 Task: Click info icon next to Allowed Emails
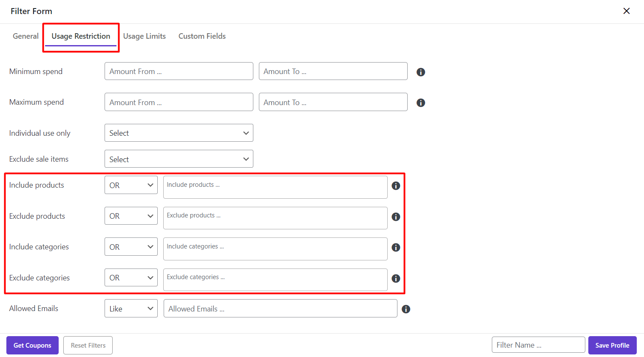pyautogui.click(x=406, y=309)
